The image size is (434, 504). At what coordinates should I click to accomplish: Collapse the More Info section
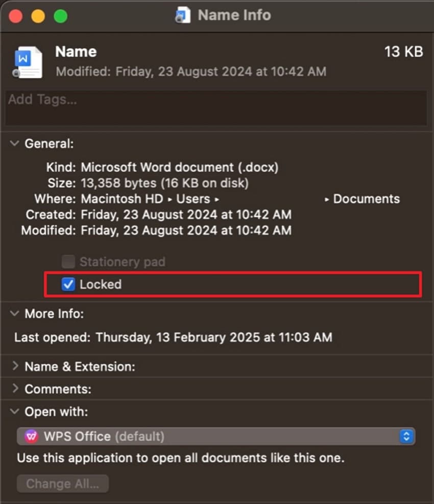pyautogui.click(x=14, y=313)
